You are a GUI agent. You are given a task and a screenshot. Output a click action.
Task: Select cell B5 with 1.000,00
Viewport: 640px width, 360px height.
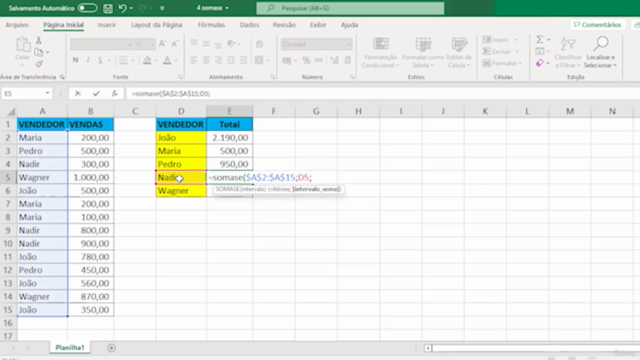(91, 177)
